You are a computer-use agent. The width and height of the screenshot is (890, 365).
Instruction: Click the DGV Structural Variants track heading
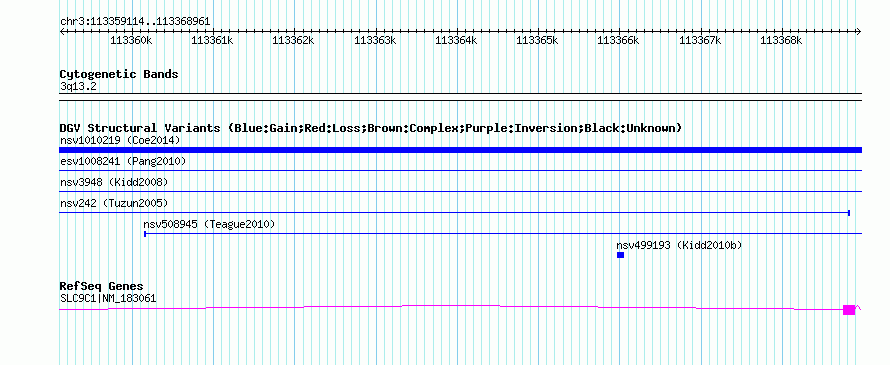point(371,128)
